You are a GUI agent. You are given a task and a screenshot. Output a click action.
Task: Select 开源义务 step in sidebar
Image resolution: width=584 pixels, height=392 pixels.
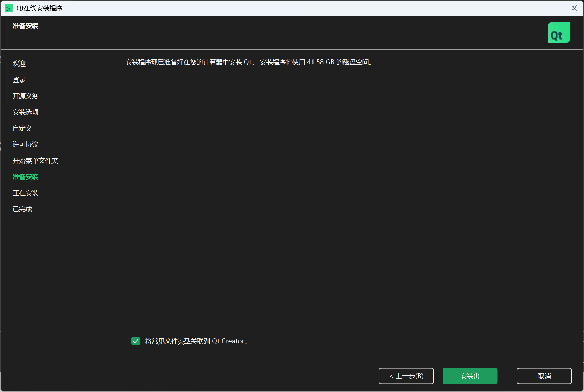click(26, 96)
